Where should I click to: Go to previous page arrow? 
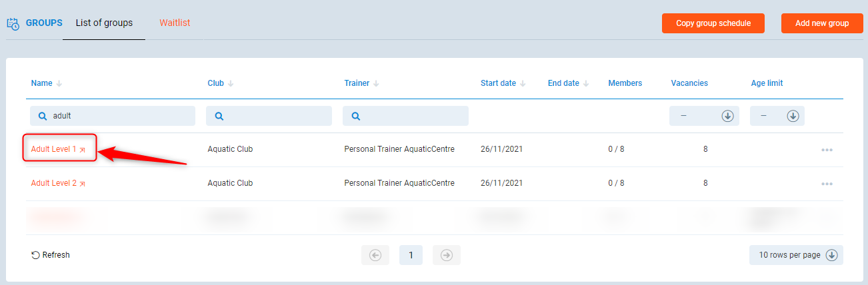coord(375,255)
